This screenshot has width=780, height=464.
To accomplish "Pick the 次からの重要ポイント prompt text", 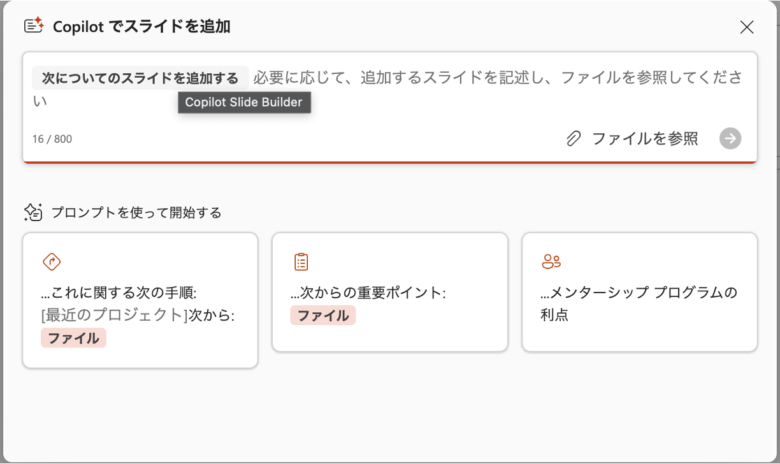I will 368,293.
